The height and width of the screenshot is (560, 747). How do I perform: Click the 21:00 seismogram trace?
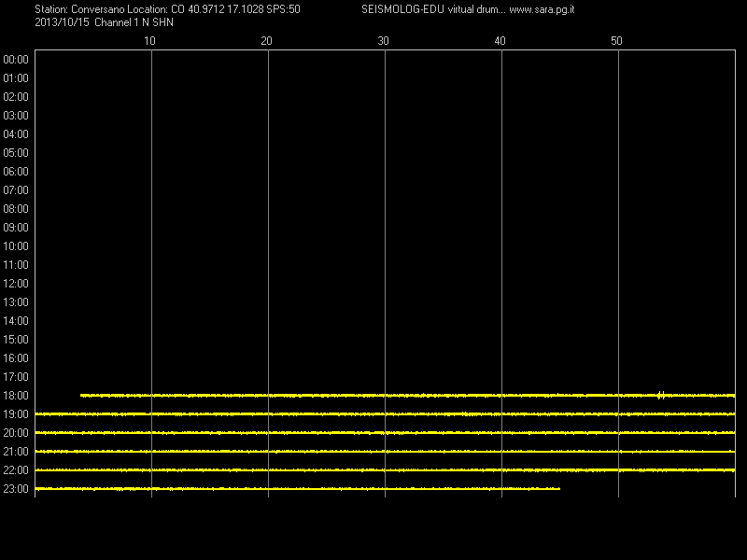coord(385,452)
